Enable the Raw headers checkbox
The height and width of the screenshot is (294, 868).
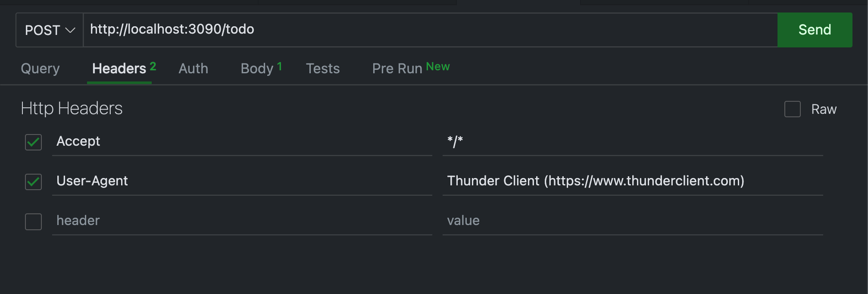point(792,109)
